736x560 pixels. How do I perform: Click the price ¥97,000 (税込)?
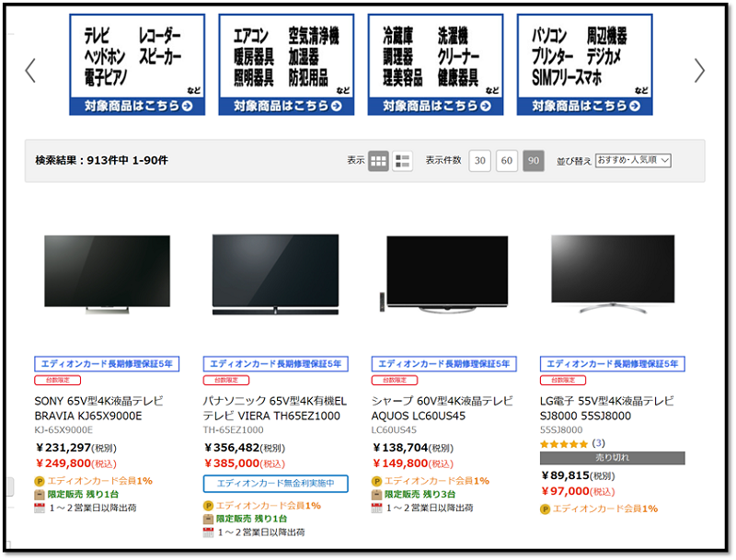(x=578, y=492)
